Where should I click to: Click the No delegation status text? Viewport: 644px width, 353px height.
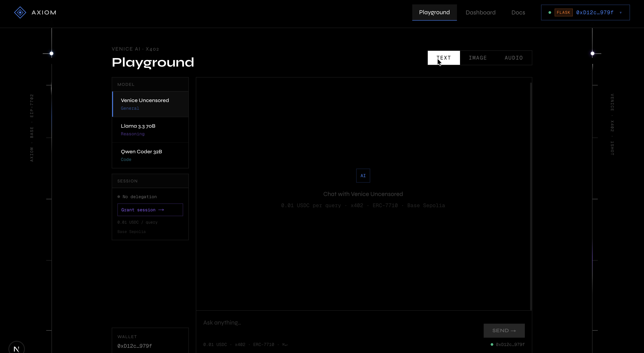140,197
